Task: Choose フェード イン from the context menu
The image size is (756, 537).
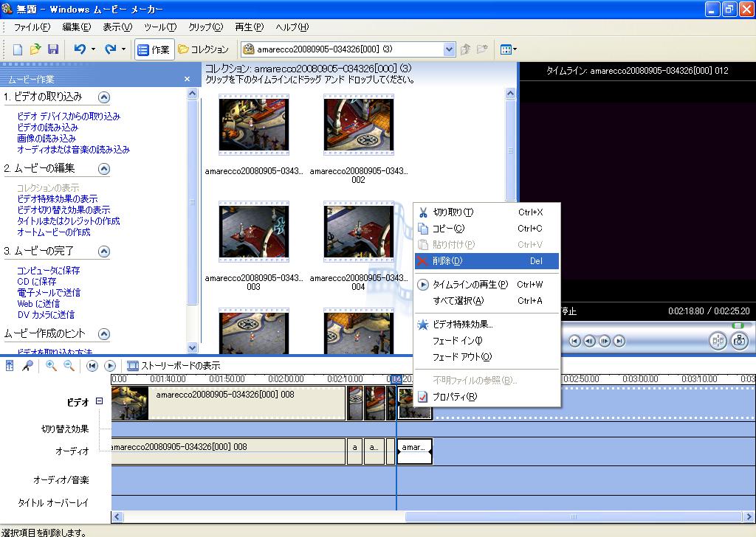Action: (487, 341)
